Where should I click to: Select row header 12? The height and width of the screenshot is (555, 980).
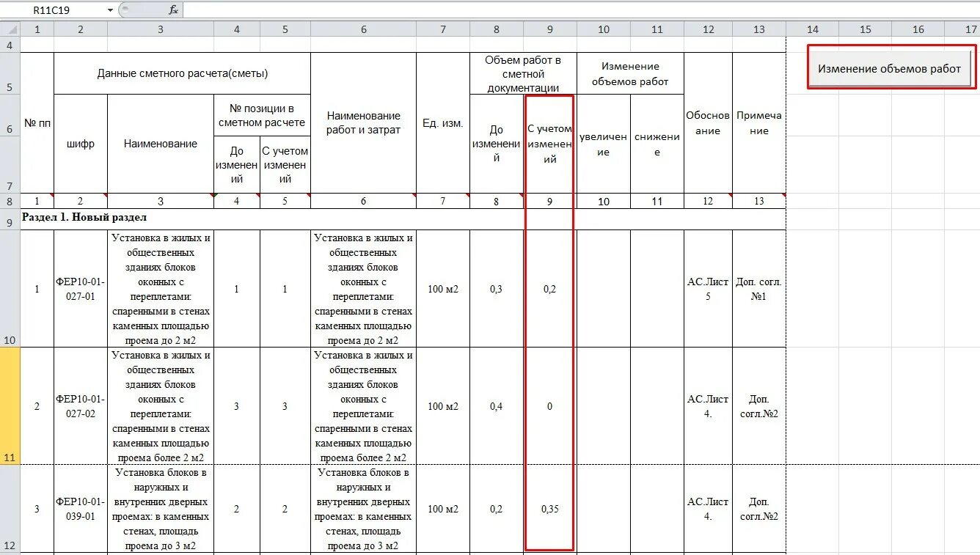point(10,508)
